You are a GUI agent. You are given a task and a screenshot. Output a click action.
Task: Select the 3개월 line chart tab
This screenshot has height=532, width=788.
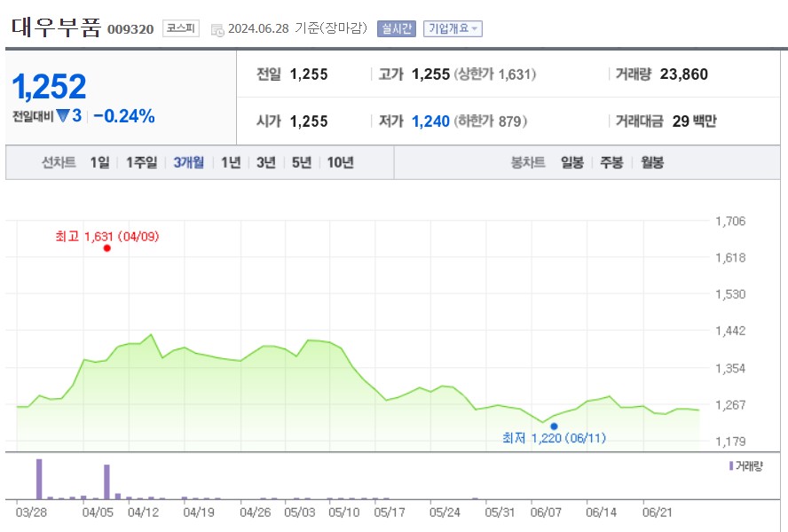189,162
